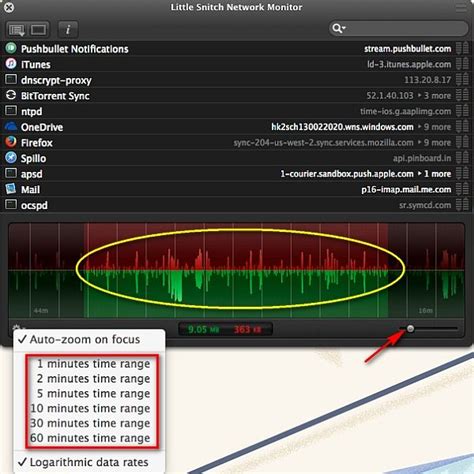This screenshot has height=474, width=474.
Task: Click time-ios.g.aaplimg.com server name
Action: pyautogui.click(x=405, y=111)
